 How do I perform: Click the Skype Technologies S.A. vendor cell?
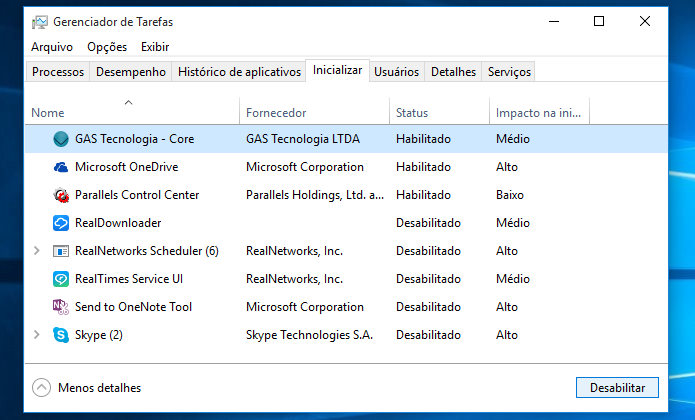309,335
